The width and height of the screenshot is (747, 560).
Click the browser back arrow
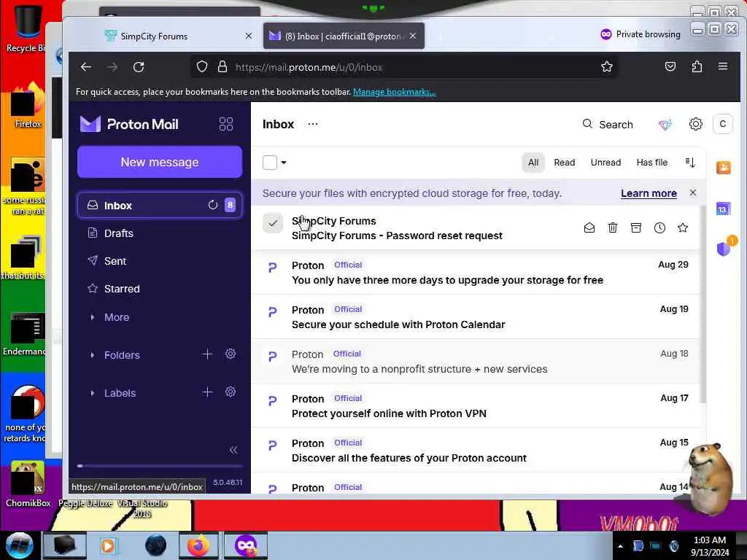tap(86, 67)
